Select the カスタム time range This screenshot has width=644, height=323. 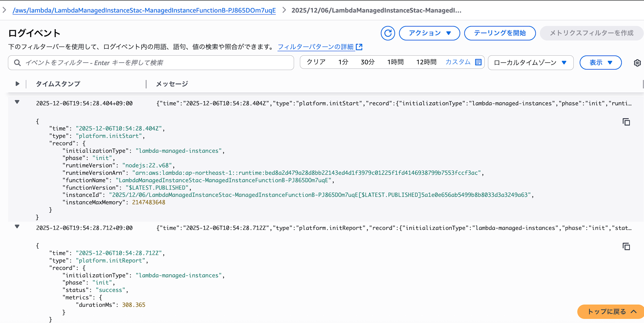pyautogui.click(x=458, y=62)
